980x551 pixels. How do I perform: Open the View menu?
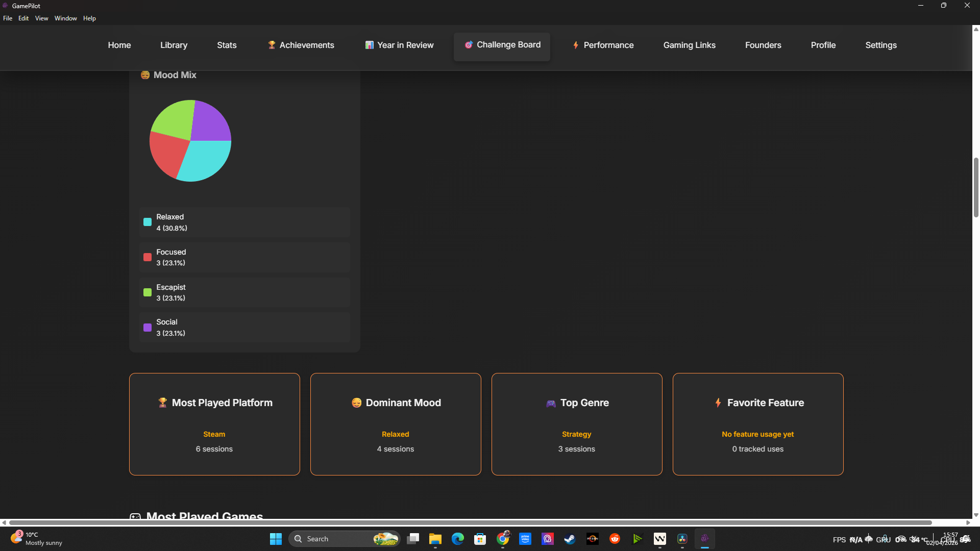coord(41,18)
